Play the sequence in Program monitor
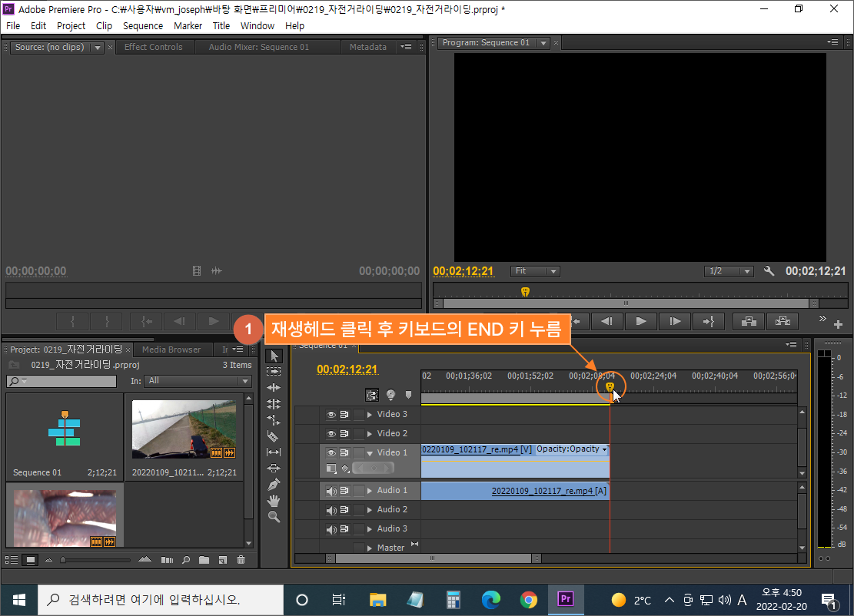 (x=641, y=322)
